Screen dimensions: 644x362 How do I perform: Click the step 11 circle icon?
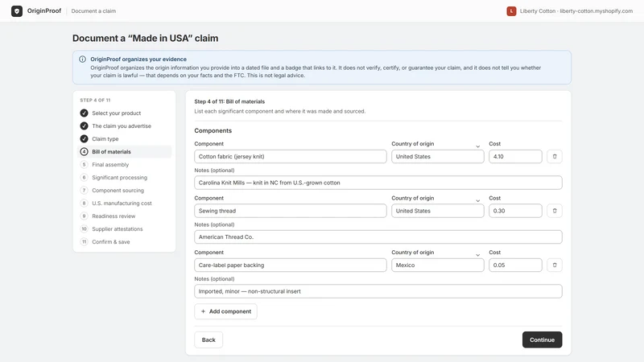84,242
